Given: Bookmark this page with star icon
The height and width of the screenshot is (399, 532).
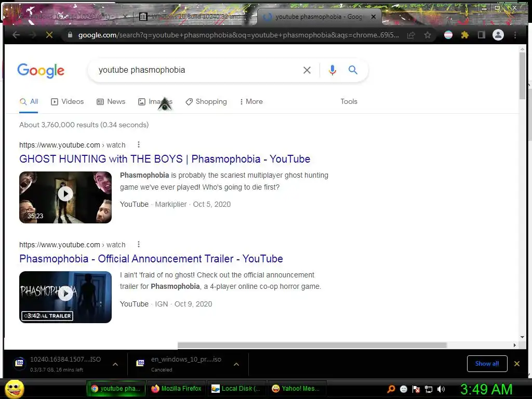Looking at the screenshot, I should (x=428, y=35).
